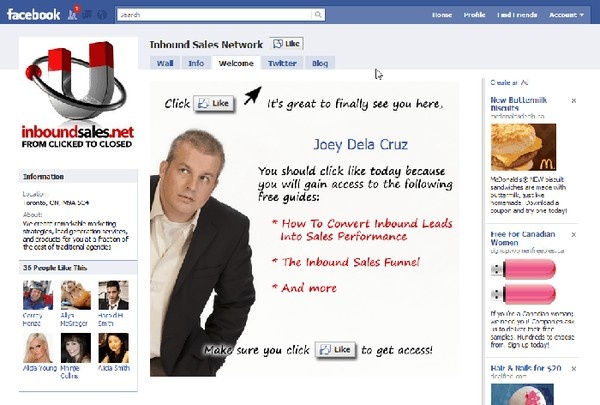Click inside the Facebook search field
This screenshot has width=600, height=405.
210,16
